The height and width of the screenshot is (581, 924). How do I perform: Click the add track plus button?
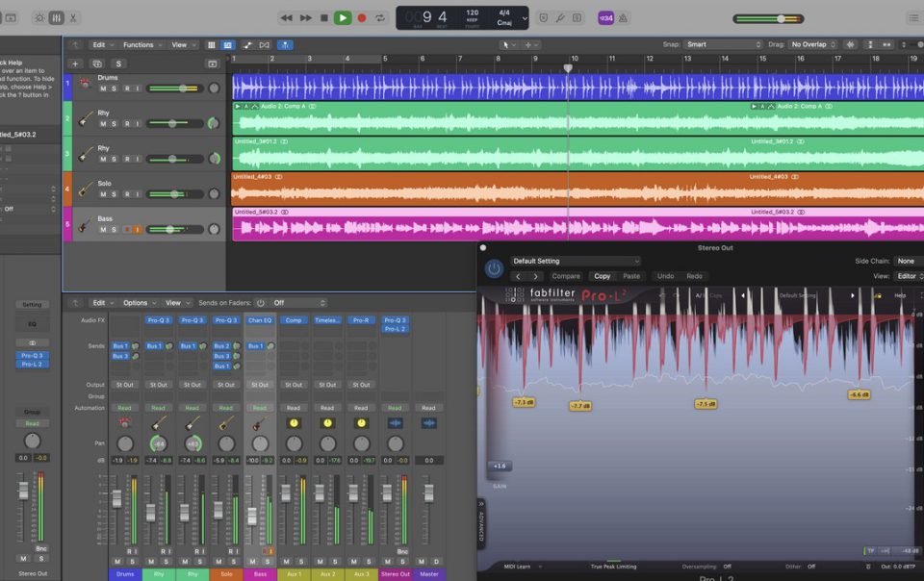[x=76, y=63]
